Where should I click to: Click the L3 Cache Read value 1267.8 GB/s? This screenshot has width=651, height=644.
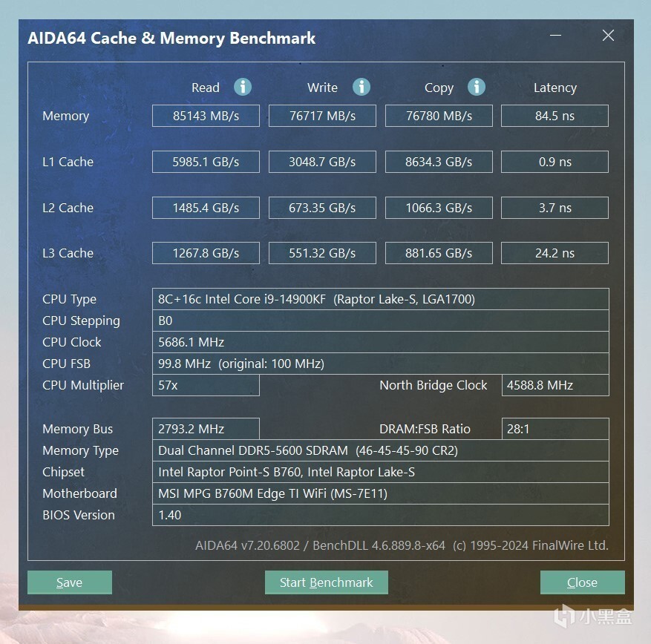tap(206, 253)
